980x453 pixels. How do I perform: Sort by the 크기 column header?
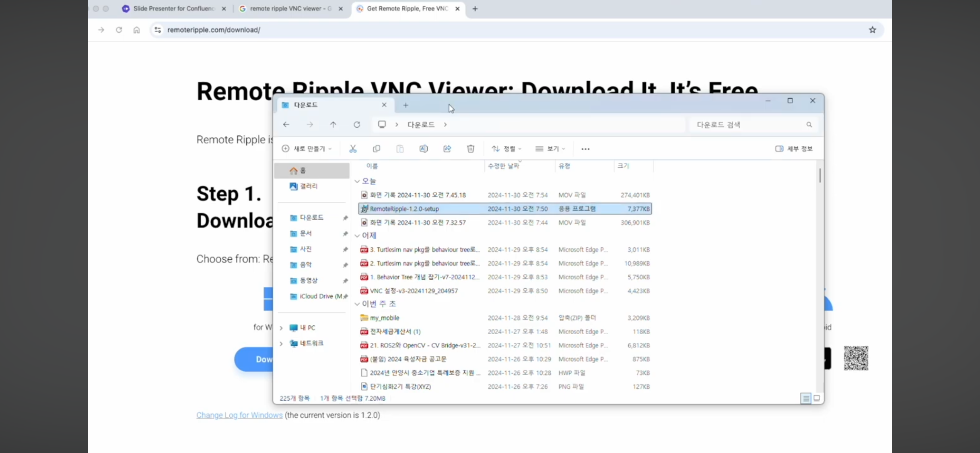(623, 166)
